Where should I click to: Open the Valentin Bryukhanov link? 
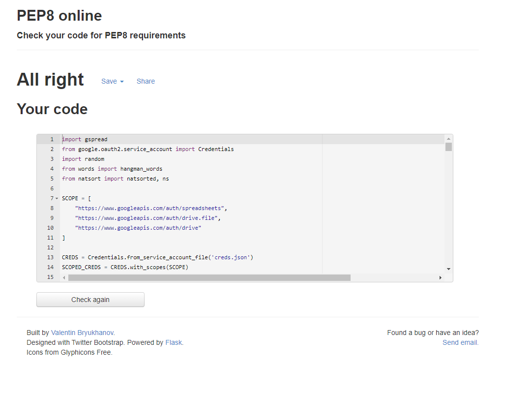click(x=82, y=333)
